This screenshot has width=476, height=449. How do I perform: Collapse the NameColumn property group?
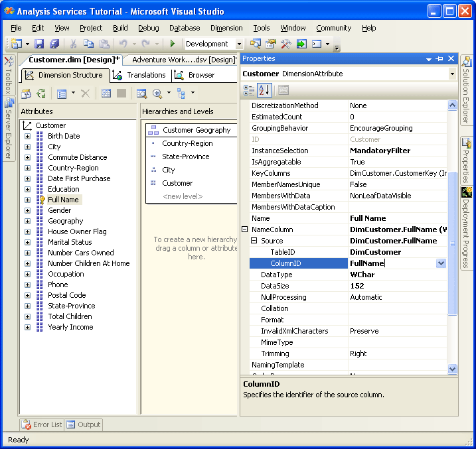245,229
